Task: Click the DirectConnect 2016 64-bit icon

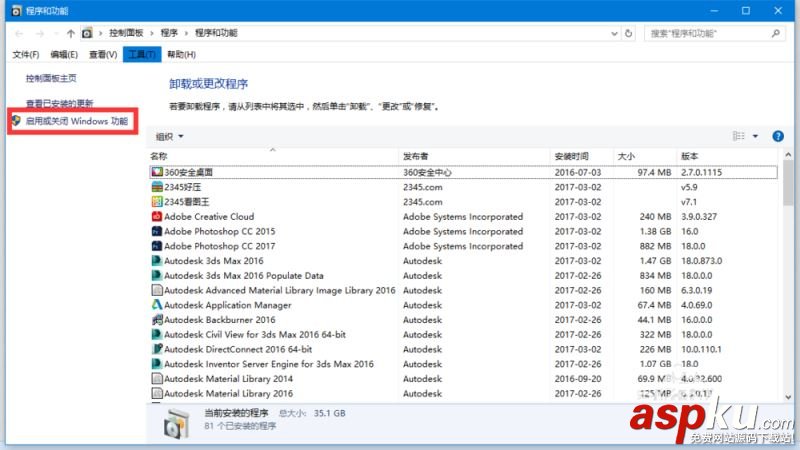Action: (x=157, y=349)
